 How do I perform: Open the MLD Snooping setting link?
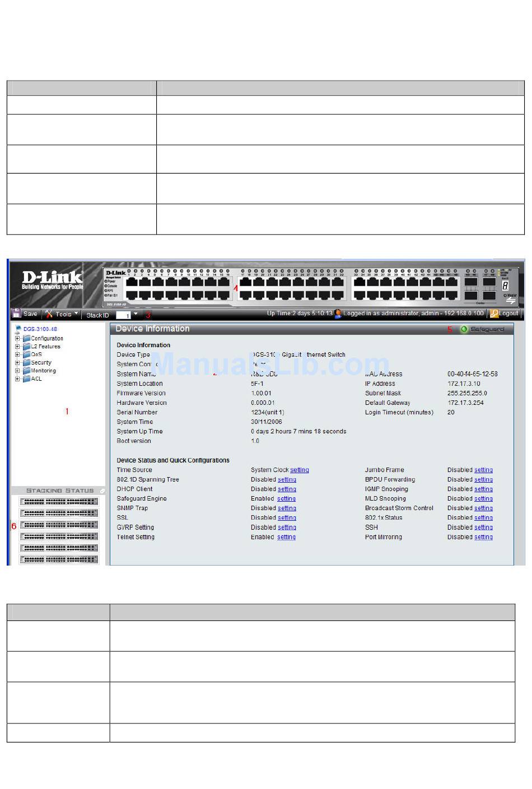(483, 499)
